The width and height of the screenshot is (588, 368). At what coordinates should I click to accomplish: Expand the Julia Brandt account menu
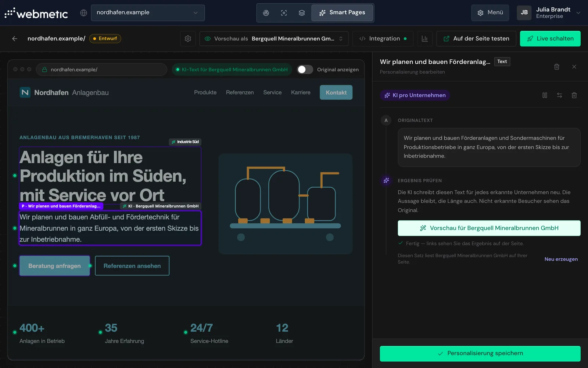[549, 13]
